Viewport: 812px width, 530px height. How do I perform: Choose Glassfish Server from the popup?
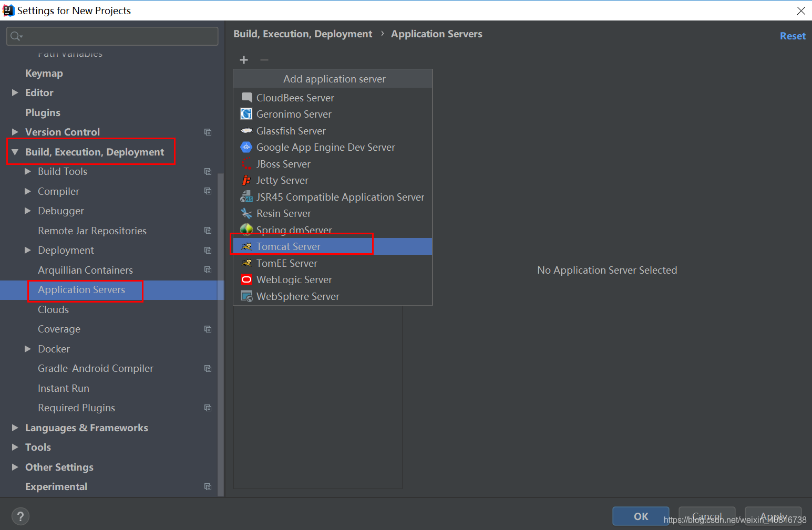333,131
